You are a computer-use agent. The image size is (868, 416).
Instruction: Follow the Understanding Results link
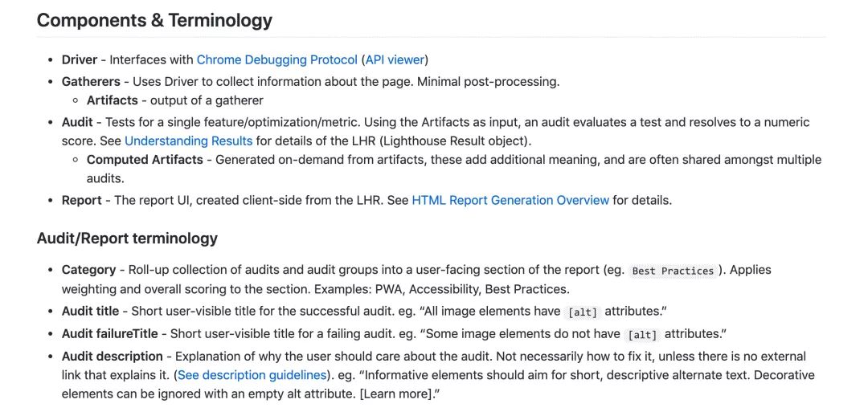pos(188,141)
